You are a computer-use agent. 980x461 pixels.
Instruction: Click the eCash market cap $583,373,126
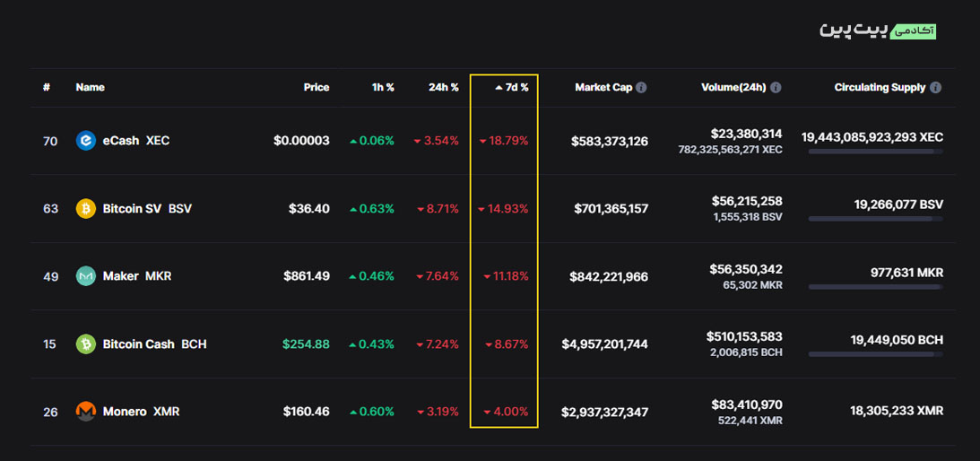coord(610,142)
